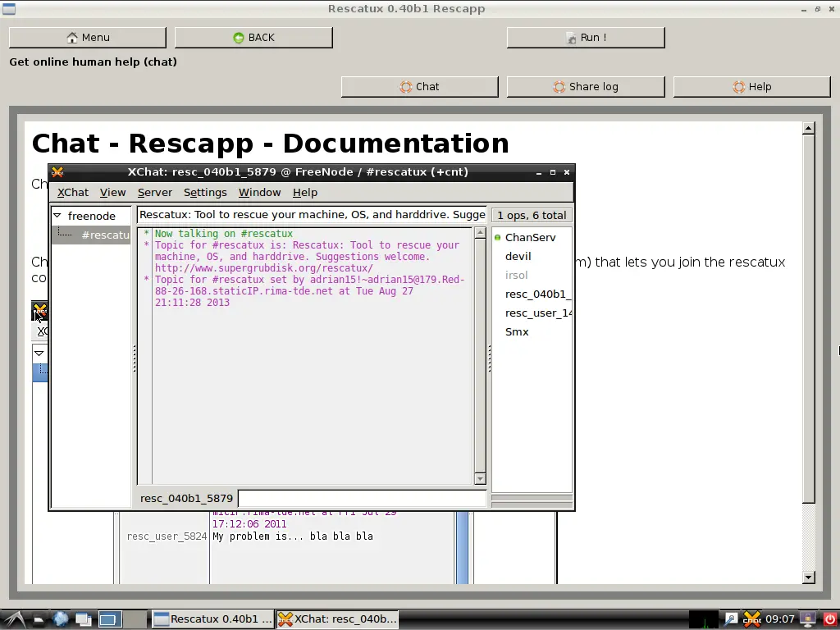
Task: Click the collapse arrow in the documentation screenshot tree
Action: pos(39,353)
